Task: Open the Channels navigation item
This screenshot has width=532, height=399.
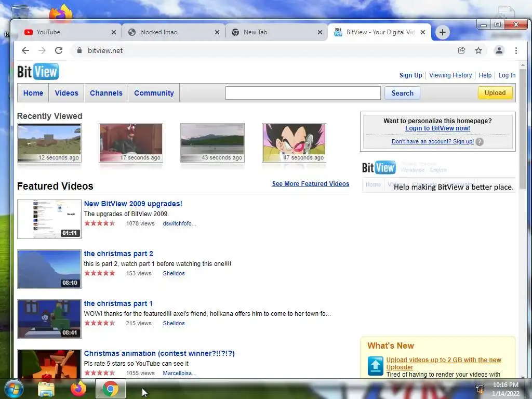Action: coord(106,93)
